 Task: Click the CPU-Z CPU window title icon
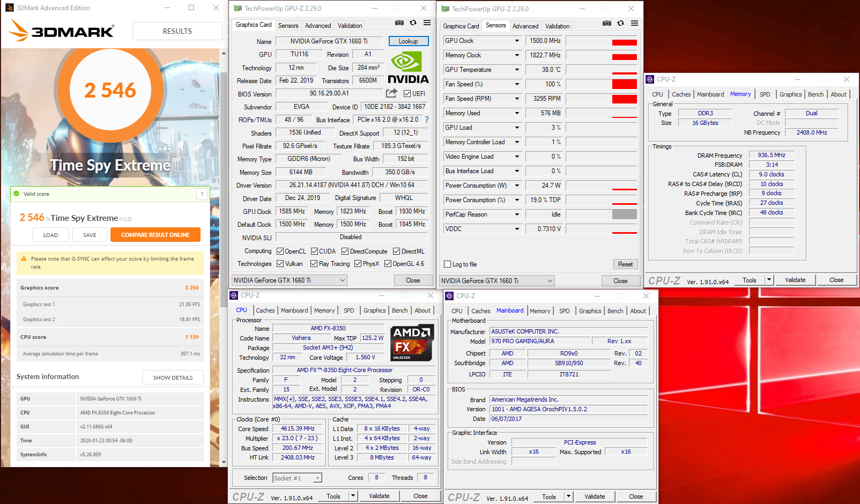point(234,295)
